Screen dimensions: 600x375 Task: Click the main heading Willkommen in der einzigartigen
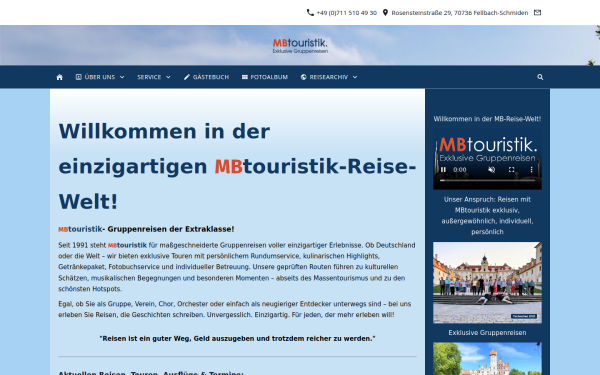[237, 166]
